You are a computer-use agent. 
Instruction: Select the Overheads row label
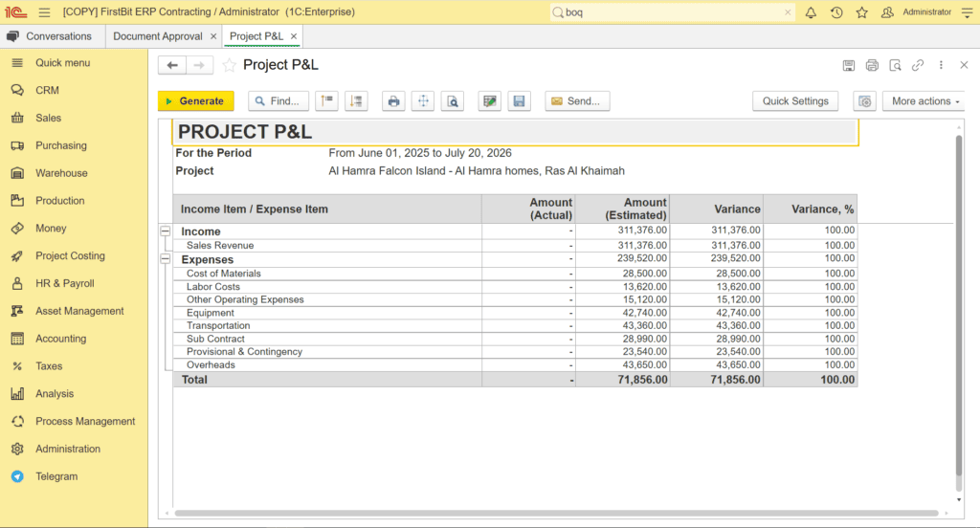click(211, 365)
